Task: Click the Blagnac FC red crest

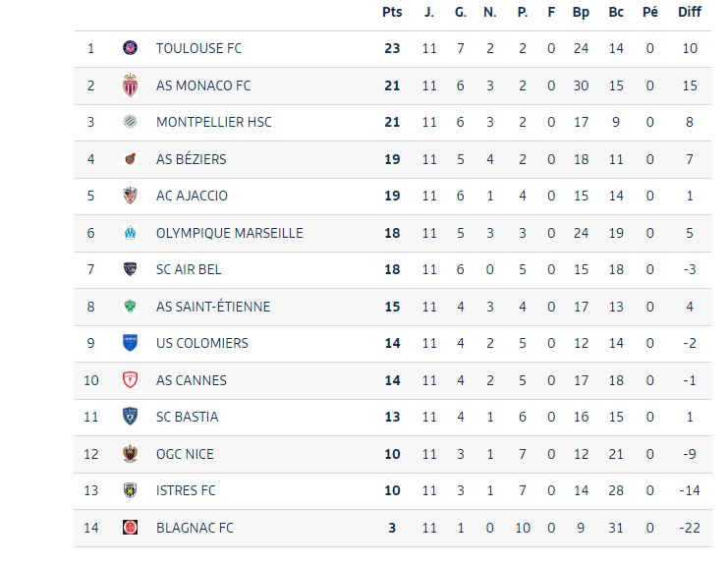Action: pyautogui.click(x=131, y=528)
